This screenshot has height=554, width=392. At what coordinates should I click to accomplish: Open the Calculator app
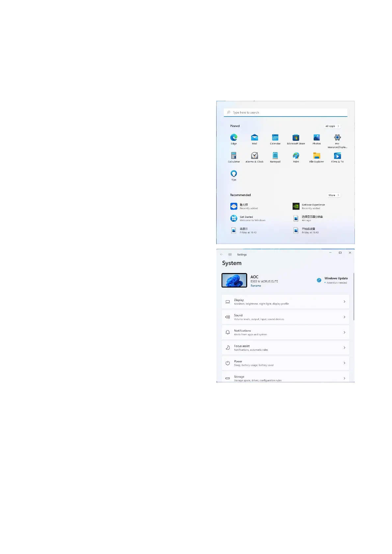pos(234,156)
